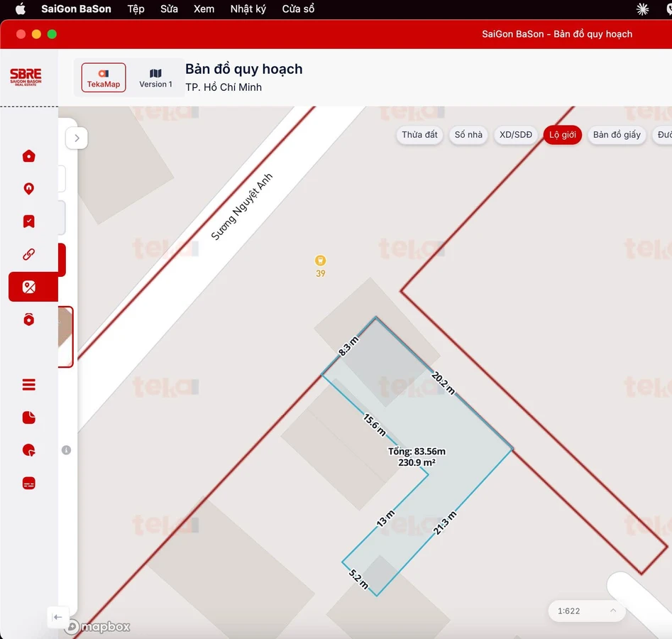Image resolution: width=672 pixels, height=639 pixels.
Task: Collapse the panel using the bottom arrow-to-bar button
Action: pos(57,617)
